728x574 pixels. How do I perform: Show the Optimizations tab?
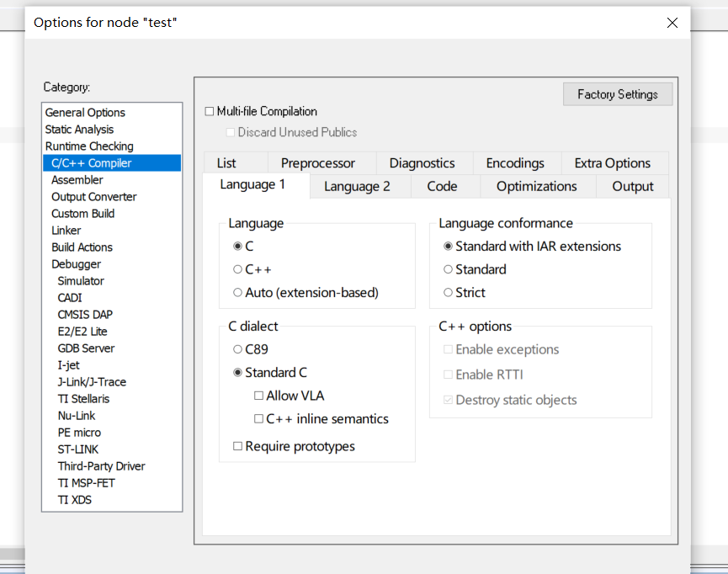coord(539,187)
